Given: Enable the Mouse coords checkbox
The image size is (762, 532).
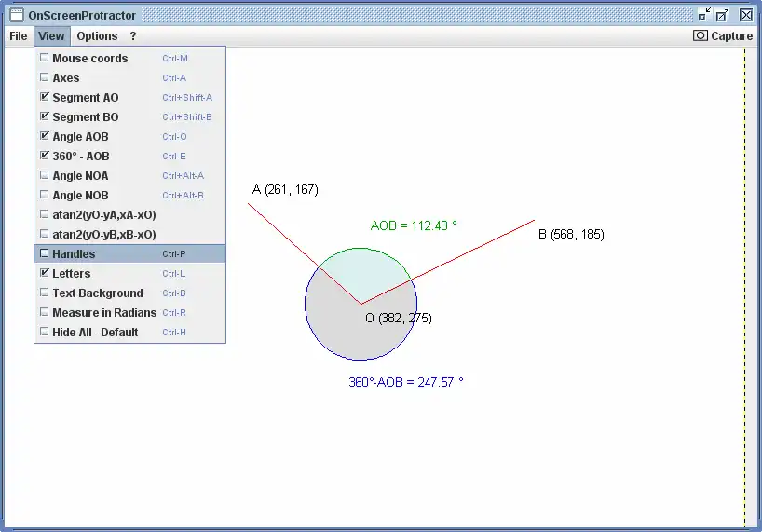Looking at the screenshot, I should pyautogui.click(x=44, y=58).
